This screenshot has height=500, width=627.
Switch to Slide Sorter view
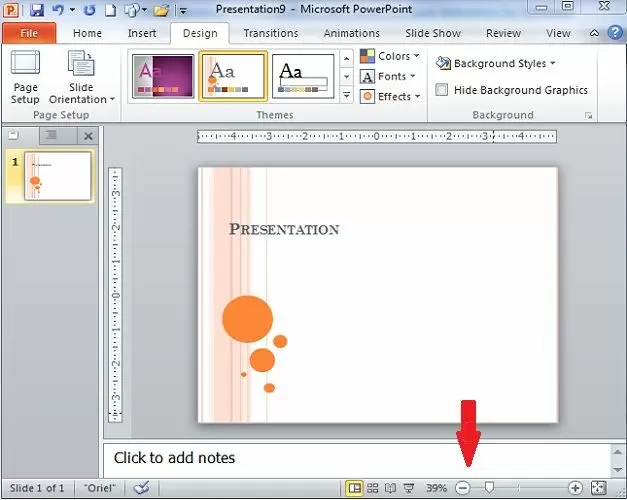point(373,488)
